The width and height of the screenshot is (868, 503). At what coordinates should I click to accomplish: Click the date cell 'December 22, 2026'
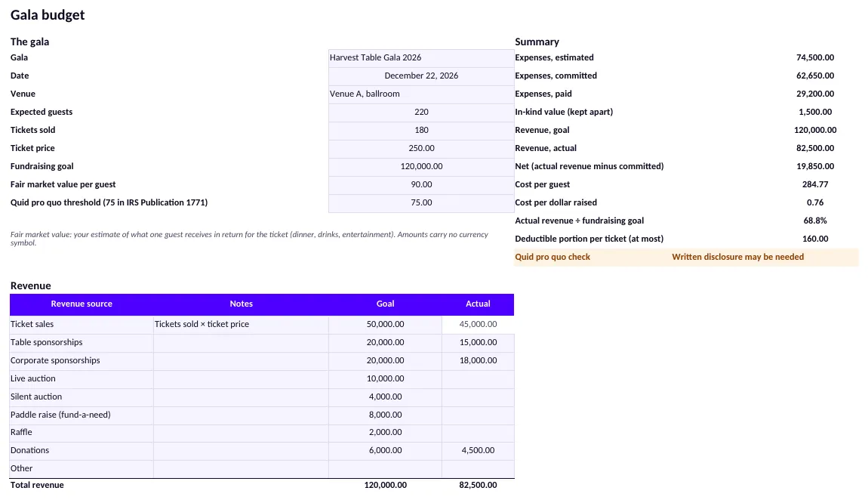[421, 76]
